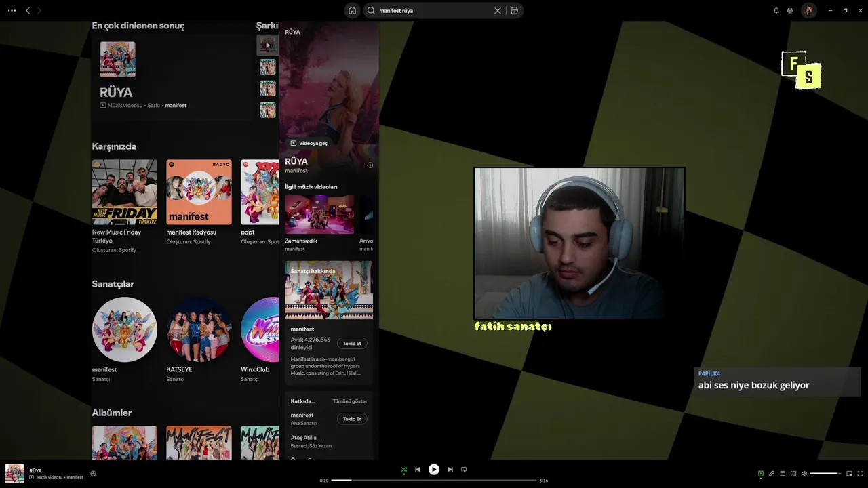Add RÜYA with plus icon in side panel
Screen dimensions: 868x488
370,165
